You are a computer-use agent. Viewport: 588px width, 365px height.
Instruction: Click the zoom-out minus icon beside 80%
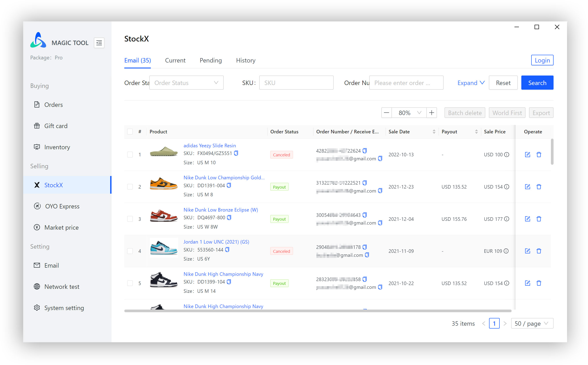click(x=386, y=113)
